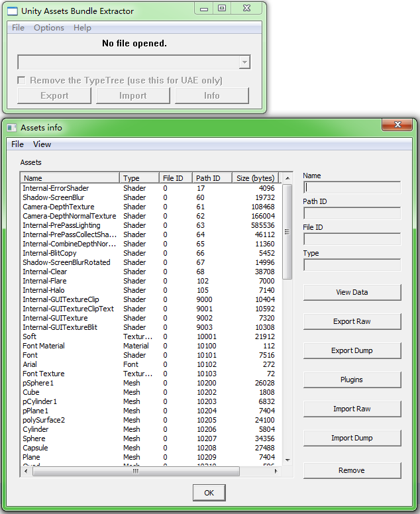Click the Import Raw button

pos(352,409)
